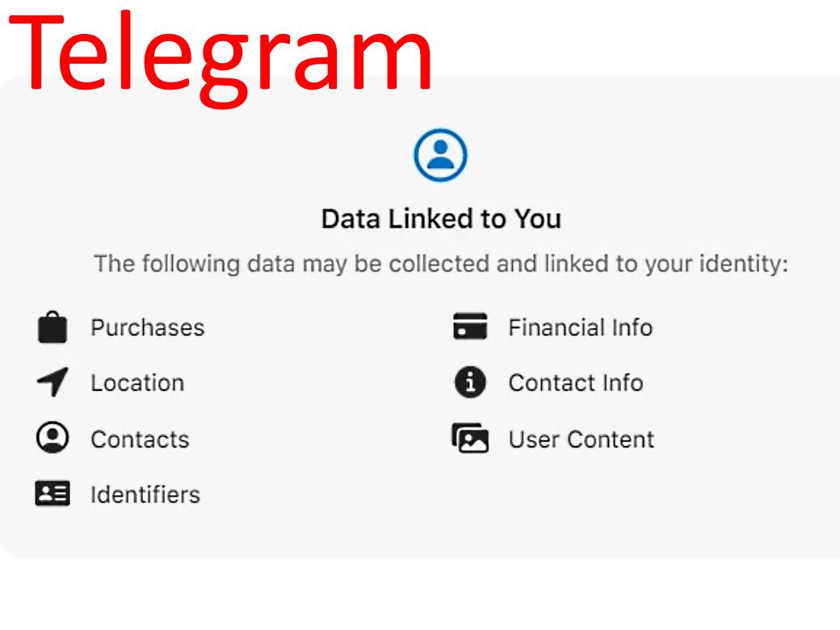Select the Identifiers label

[x=145, y=494]
